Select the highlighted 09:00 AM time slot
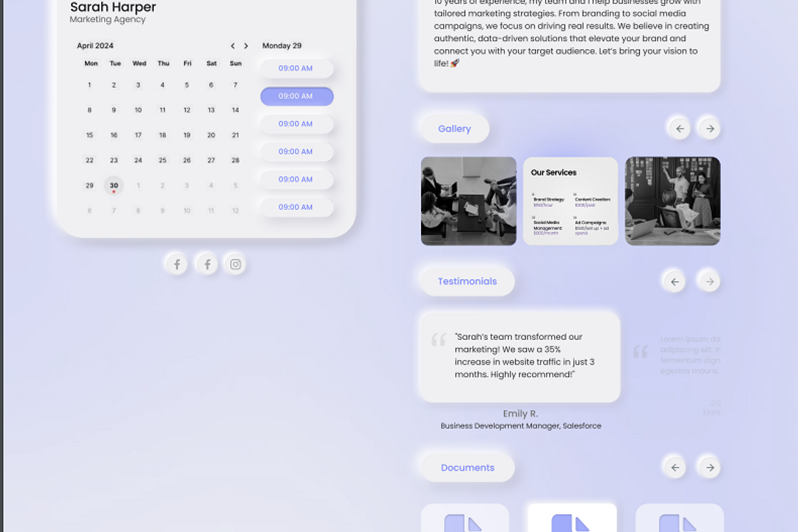This screenshot has width=798, height=532. (296, 96)
